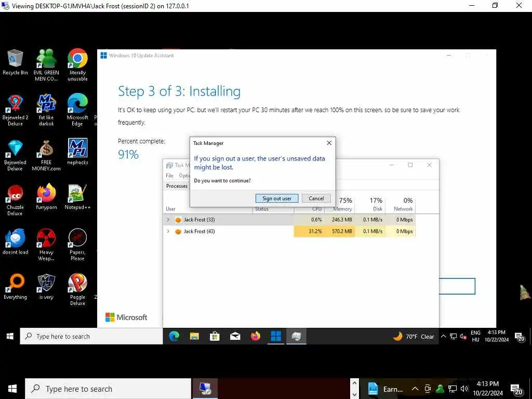532x399 pixels.
Task: Open the Recycle Bin desktop icon
Action: pyautogui.click(x=15, y=62)
